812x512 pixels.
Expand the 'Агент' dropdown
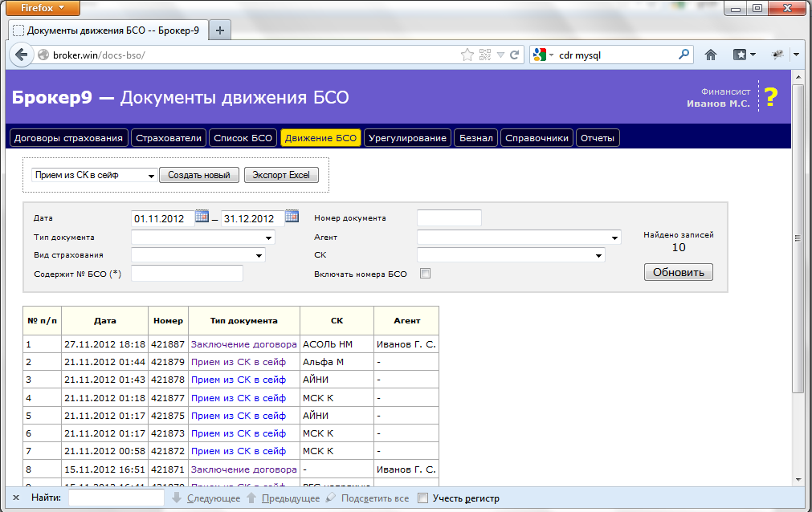coord(519,237)
